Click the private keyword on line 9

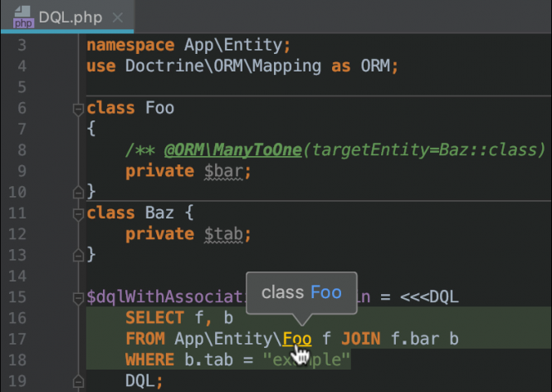click(x=160, y=171)
